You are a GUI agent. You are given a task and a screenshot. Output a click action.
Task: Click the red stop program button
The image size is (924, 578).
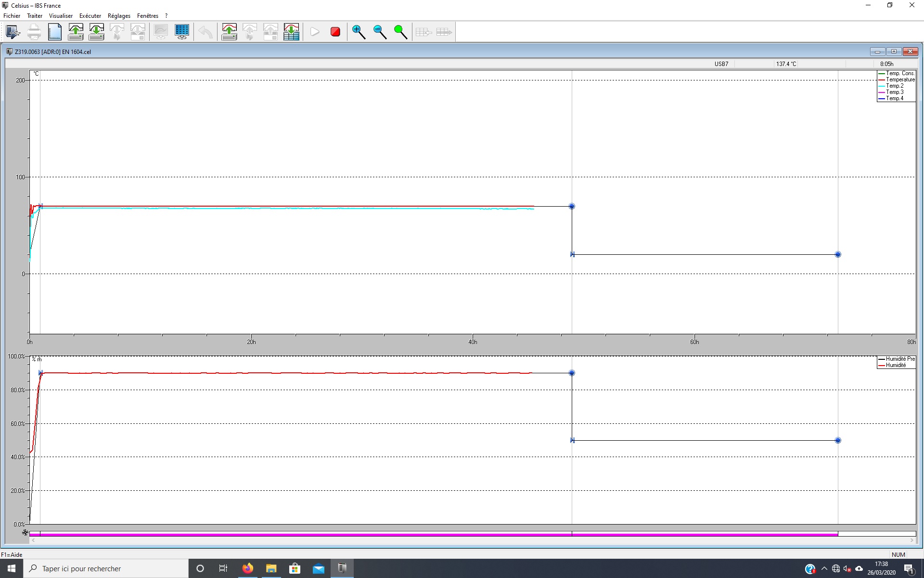335,32
